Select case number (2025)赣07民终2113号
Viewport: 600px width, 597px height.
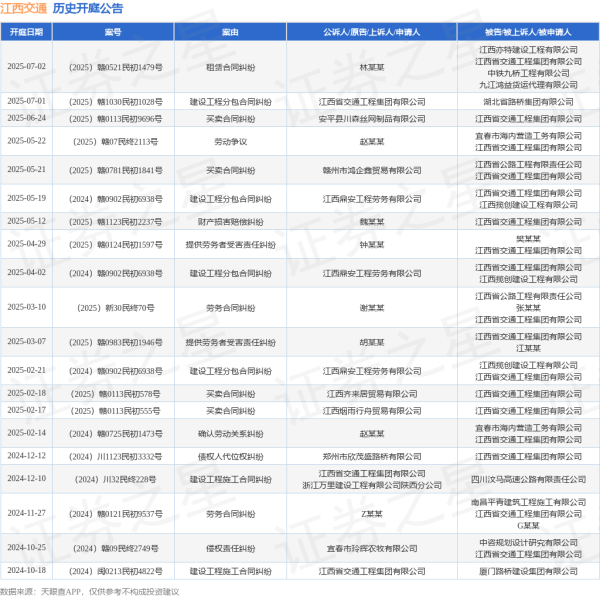click(116, 142)
